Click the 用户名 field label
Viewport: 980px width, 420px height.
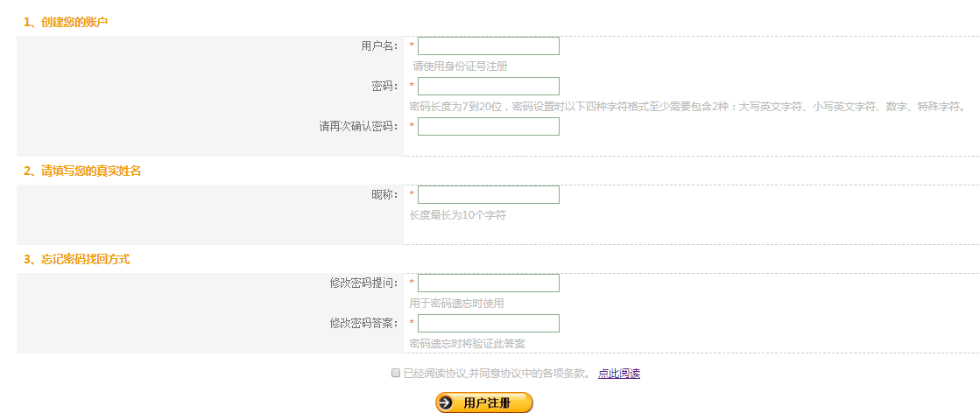tap(379, 45)
